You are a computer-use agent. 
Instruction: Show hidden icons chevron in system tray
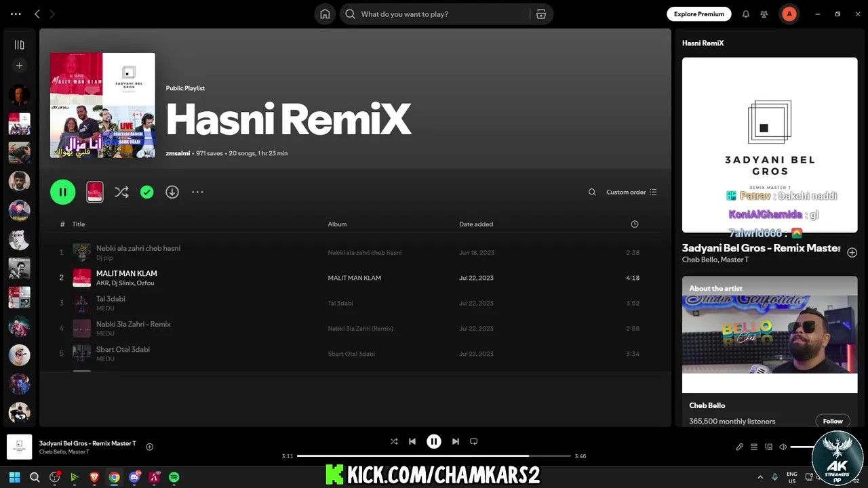coord(759,477)
